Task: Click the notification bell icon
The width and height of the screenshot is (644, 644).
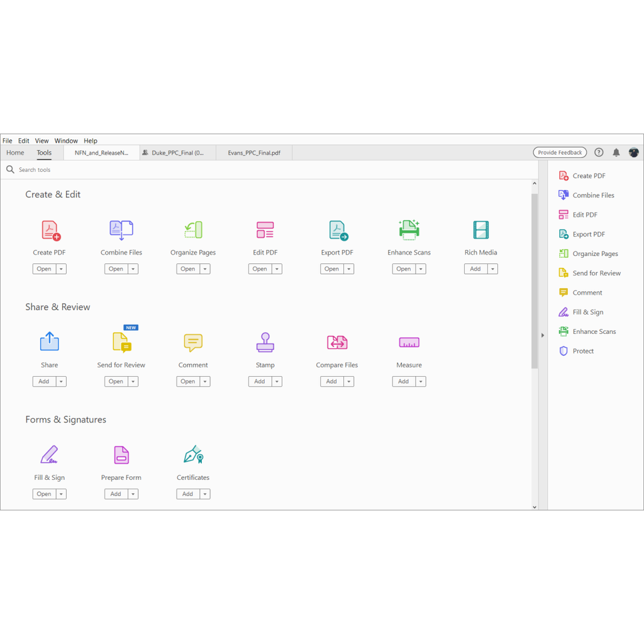Action: tap(616, 152)
